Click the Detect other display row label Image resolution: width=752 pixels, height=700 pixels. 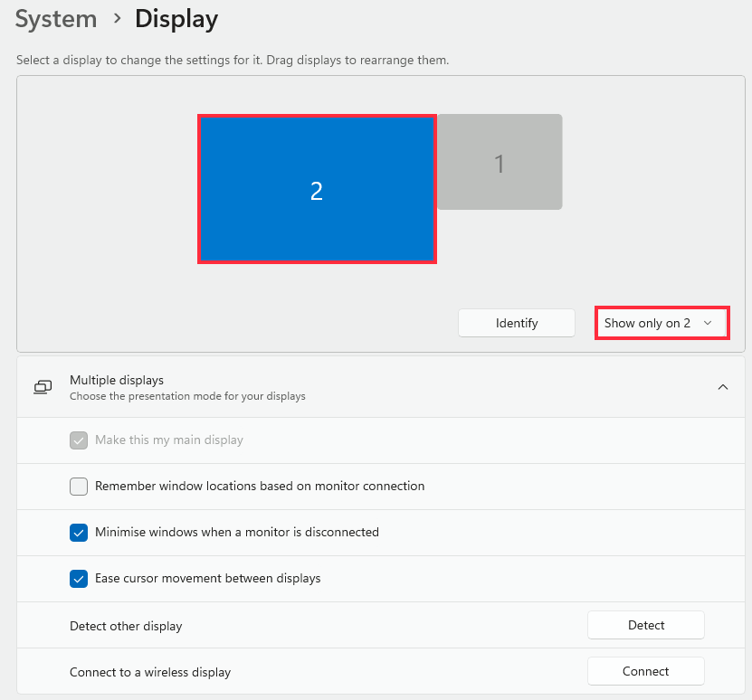tap(126, 626)
